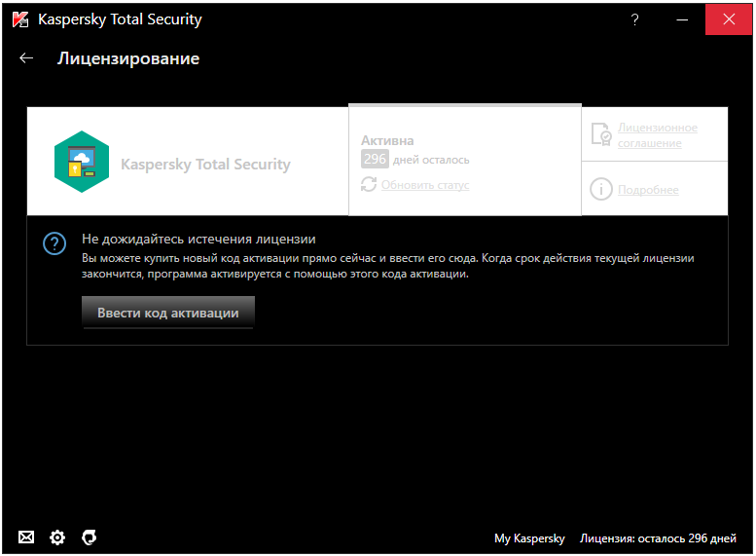Click the Kaspersky Total Security hexagon icon
The image size is (756, 556).
[x=82, y=162]
